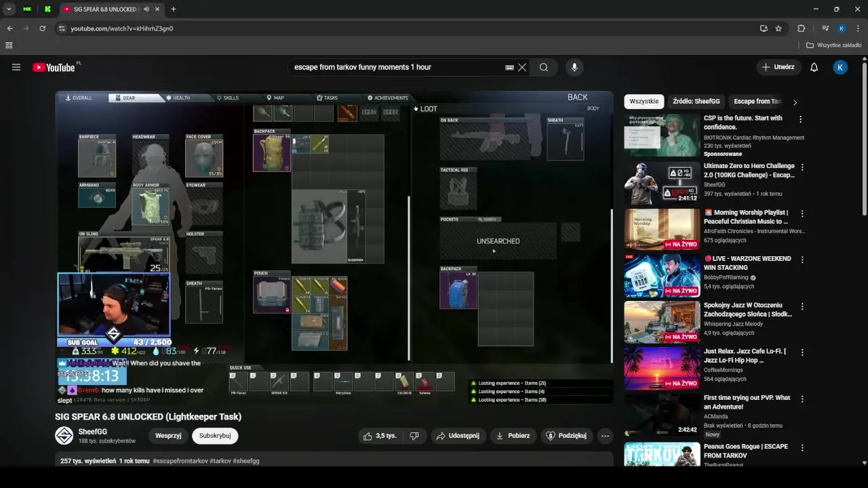Switch to first pinned browser tab
Image resolution: width=868 pixels, height=488 pixels.
coord(27,9)
